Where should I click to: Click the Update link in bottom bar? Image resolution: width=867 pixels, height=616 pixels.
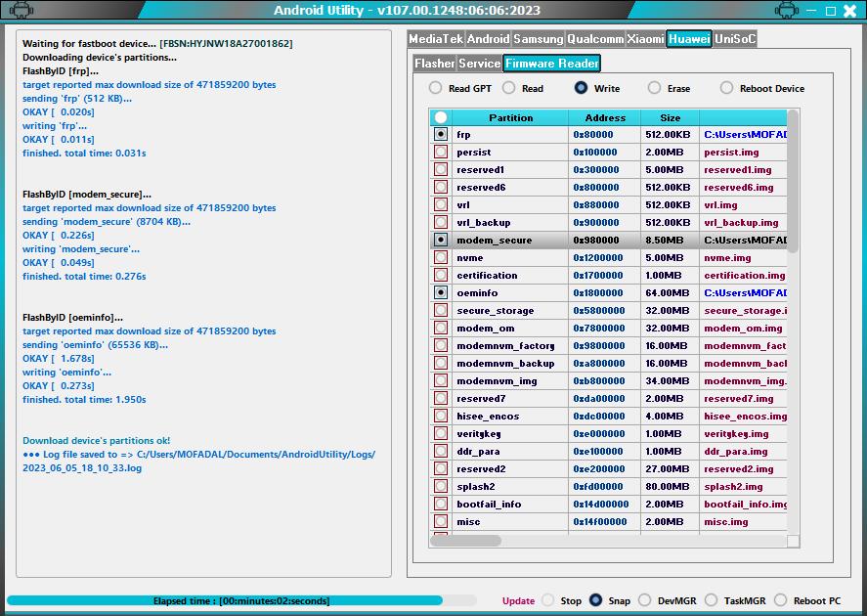click(x=518, y=601)
